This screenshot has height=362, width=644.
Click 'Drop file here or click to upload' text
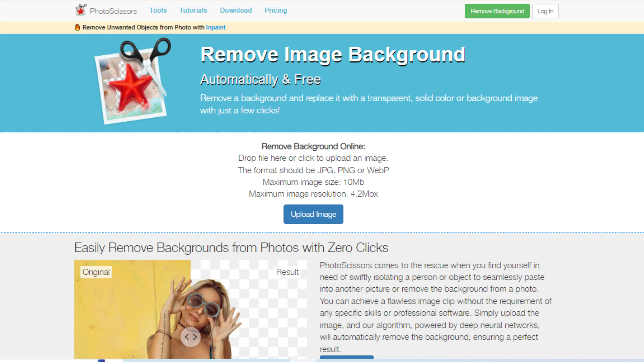tap(313, 158)
